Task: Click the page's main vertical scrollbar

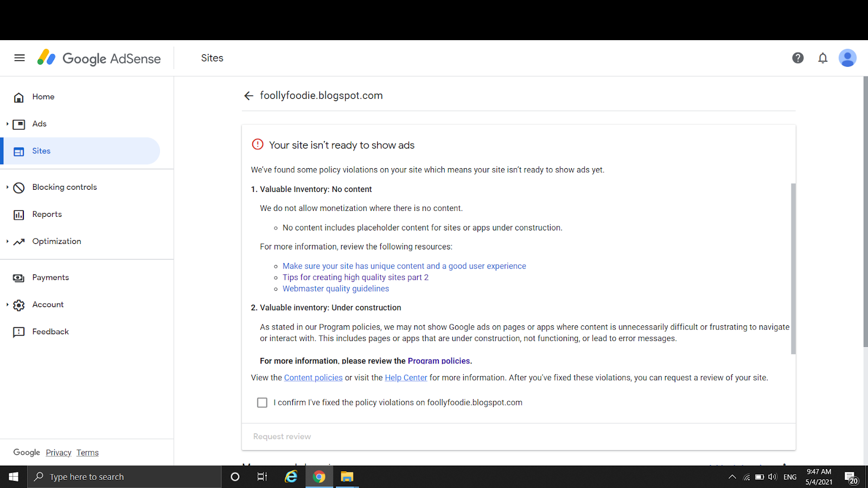Action: click(865, 211)
